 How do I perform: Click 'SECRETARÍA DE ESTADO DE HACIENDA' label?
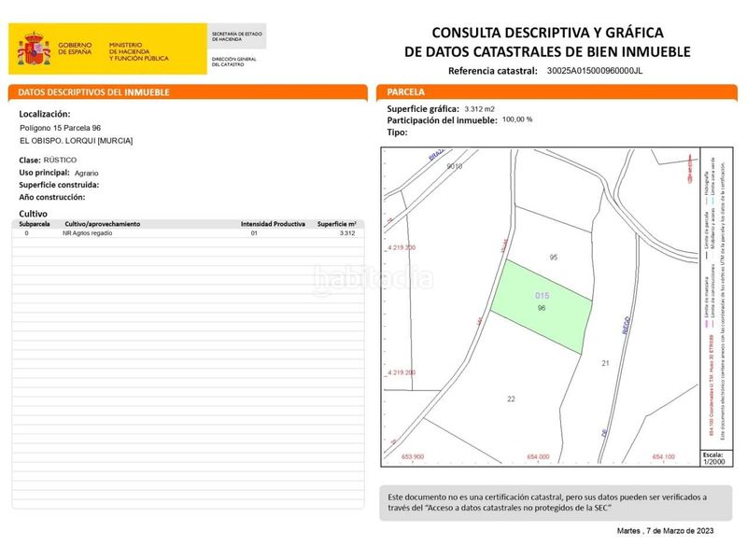(237, 36)
